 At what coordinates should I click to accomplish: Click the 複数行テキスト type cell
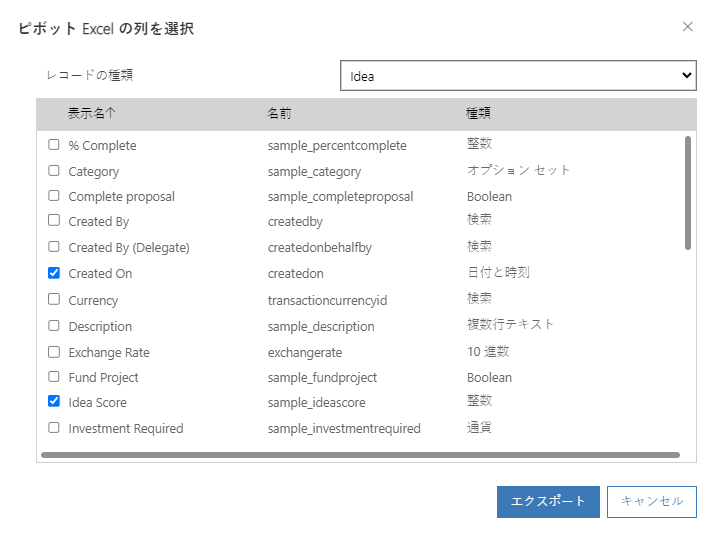point(510,325)
